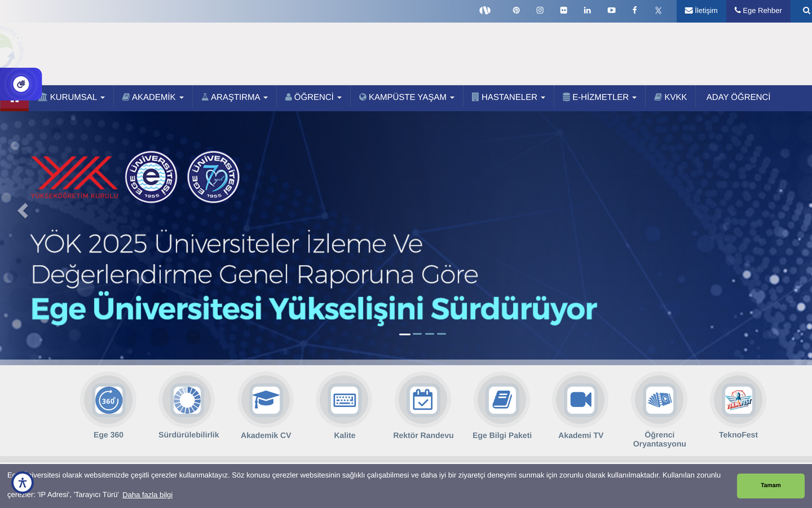Expand the HASTANELER dropdown menu

(x=509, y=97)
